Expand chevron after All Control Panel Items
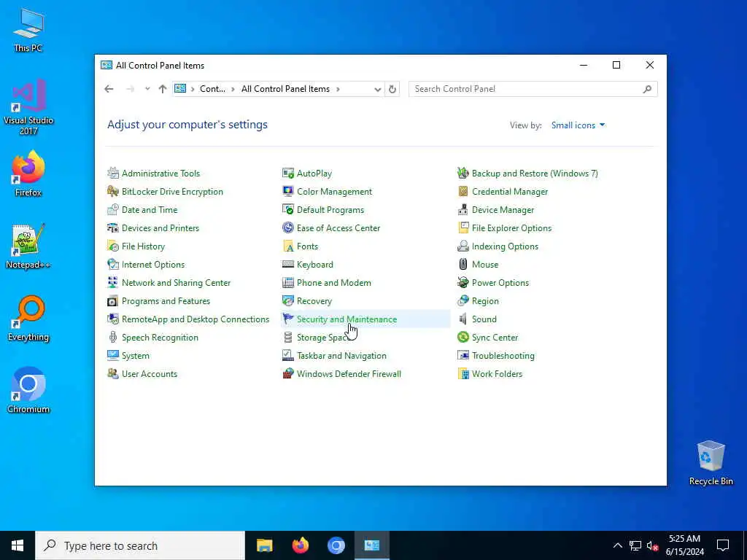This screenshot has width=747, height=560. point(338,89)
